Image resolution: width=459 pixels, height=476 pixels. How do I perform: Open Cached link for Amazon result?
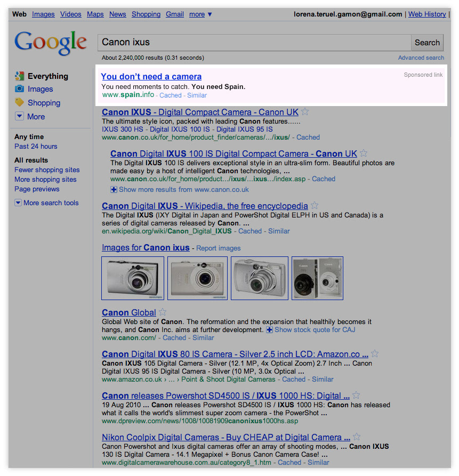point(294,379)
